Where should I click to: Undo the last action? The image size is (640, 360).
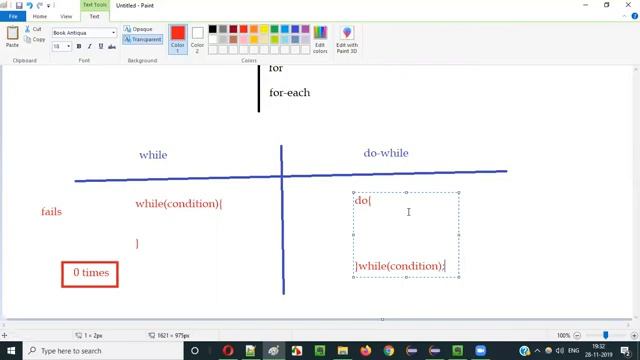pyautogui.click(x=29, y=5)
